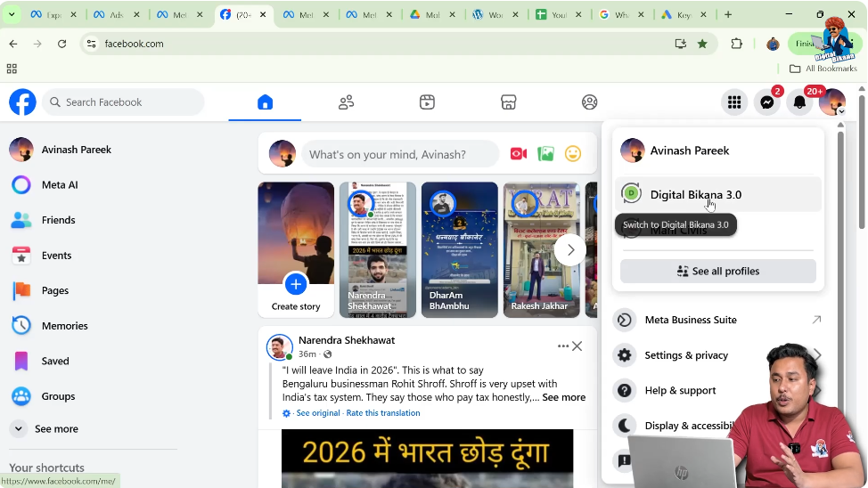Click the profile menu scrollbar
This screenshot has width=868, height=488.
(840, 277)
